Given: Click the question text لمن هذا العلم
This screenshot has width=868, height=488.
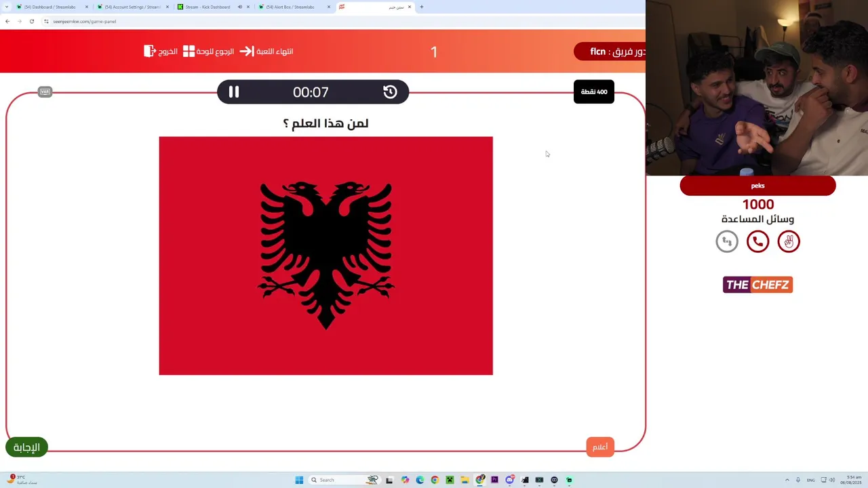Looking at the screenshot, I should pos(325,123).
